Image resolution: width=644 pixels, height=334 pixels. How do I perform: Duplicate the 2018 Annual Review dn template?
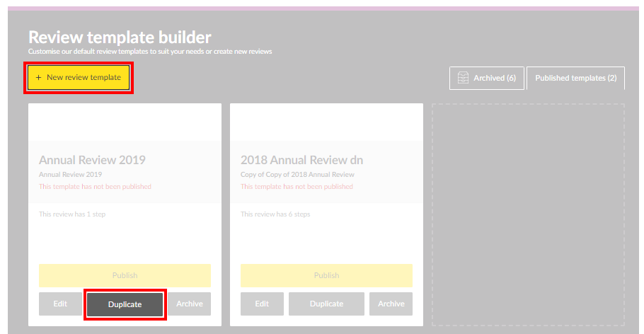(x=326, y=304)
